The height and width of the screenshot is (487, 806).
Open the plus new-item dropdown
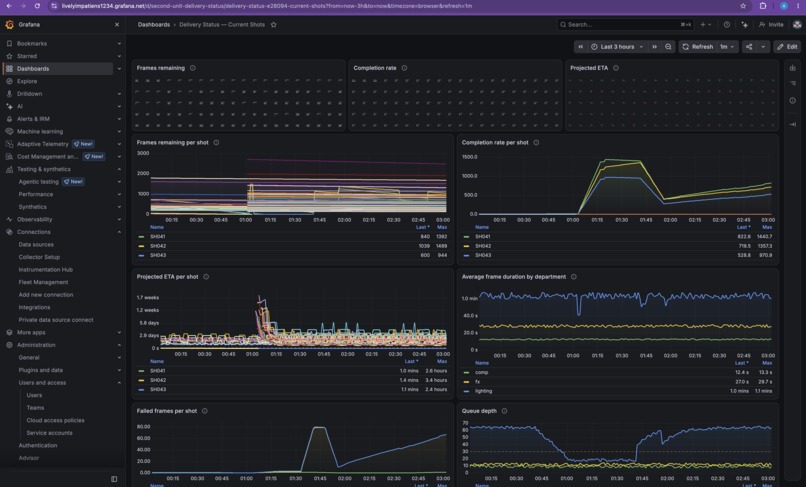[706, 24]
